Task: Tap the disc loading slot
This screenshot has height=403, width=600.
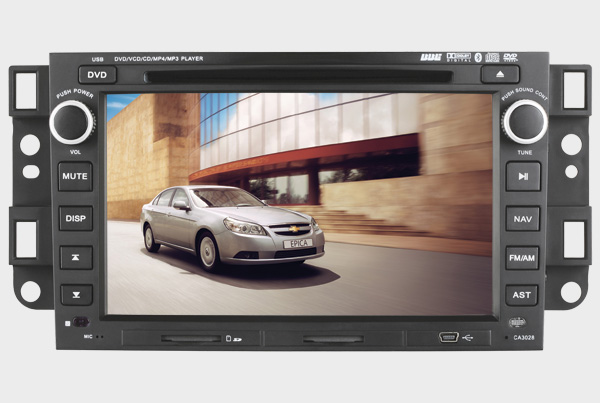Action: click(x=299, y=75)
